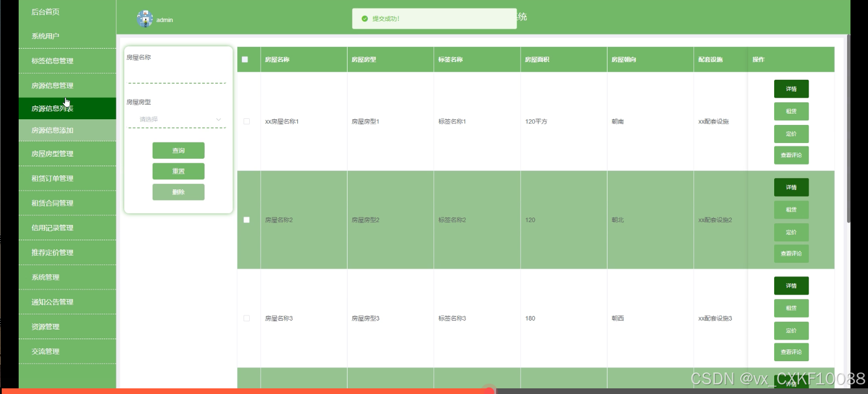Click cell text xx配套设施2
Screen dimensions: 868x394
[x=715, y=220]
